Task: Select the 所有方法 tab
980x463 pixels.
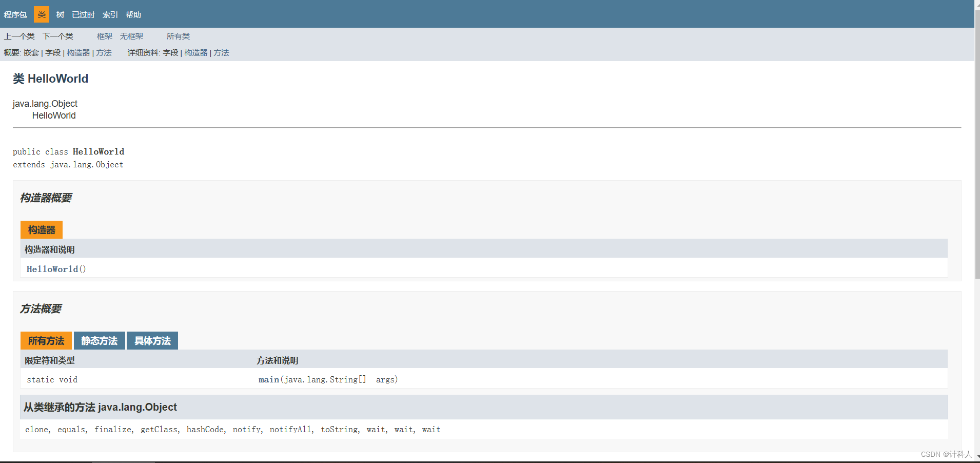Action: 46,340
